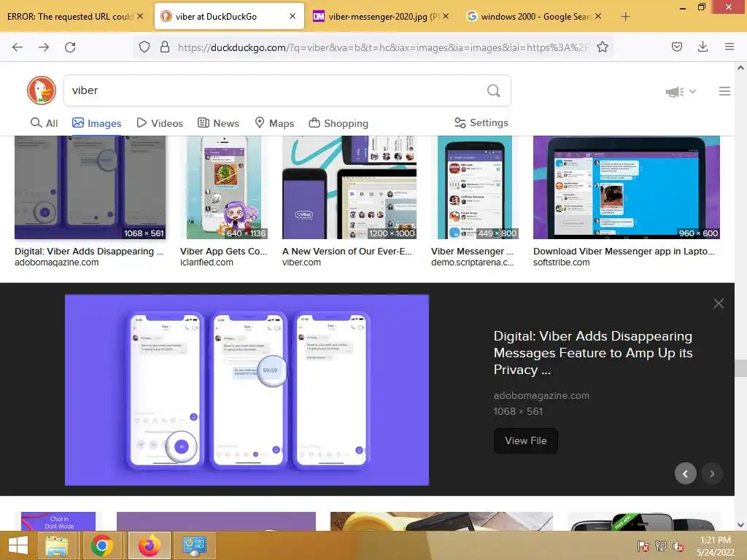The width and height of the screenshot is (747, 560).
Task: Go forward with the browser forward arrow
Action: 44,47
